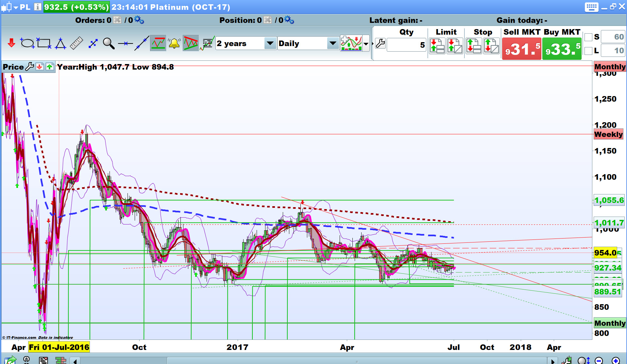Viewport: 627px width, 364px height.
Task: Select the blue diagonal segment tool
Action: click(93, 43)
